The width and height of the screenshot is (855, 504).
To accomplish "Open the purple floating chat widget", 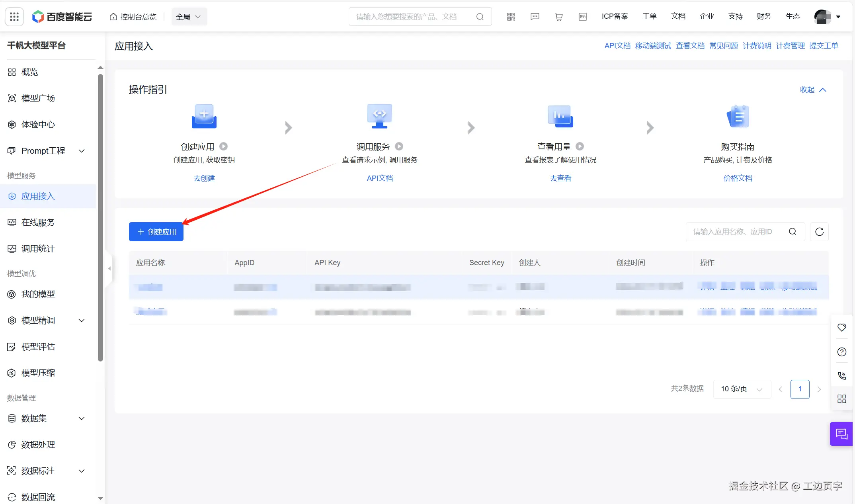I will click(841, 434).
